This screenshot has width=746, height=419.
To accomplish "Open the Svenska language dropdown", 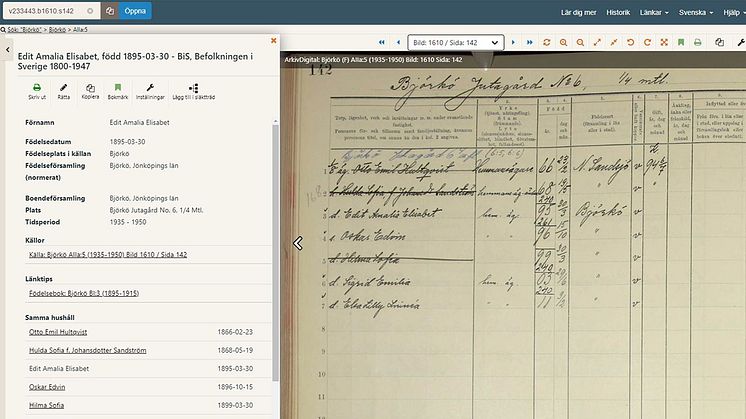I will pyautogui.click(x=696, y=12).
